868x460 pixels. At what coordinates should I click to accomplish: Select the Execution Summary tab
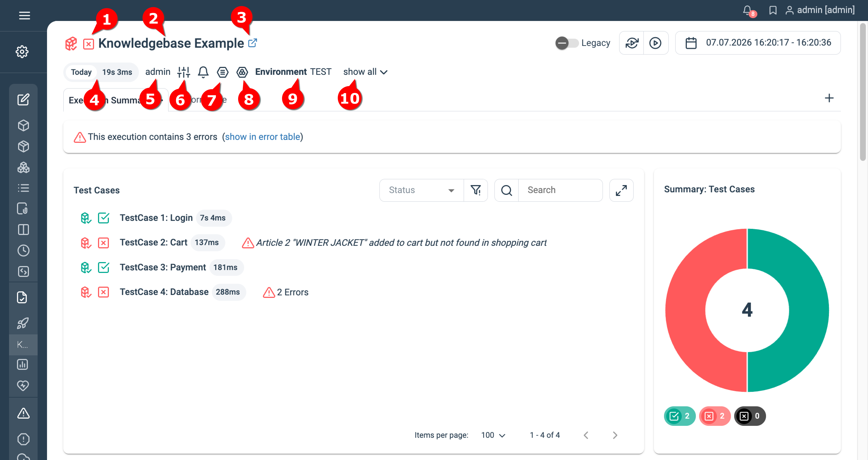tap(116, 100)
